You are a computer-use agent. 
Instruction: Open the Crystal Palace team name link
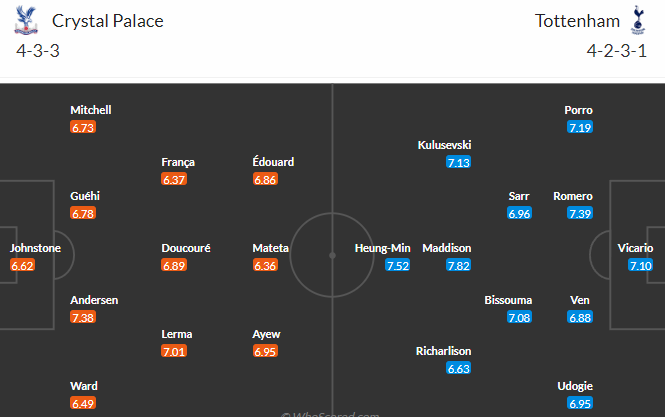108,21
